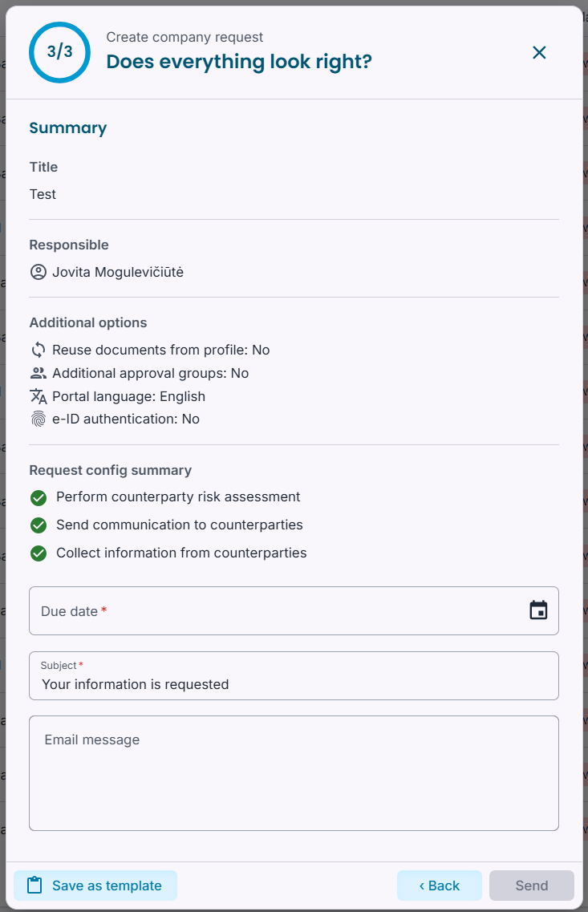Click the green check beside Perform counterparty risk assessment

tap(39, 498)
